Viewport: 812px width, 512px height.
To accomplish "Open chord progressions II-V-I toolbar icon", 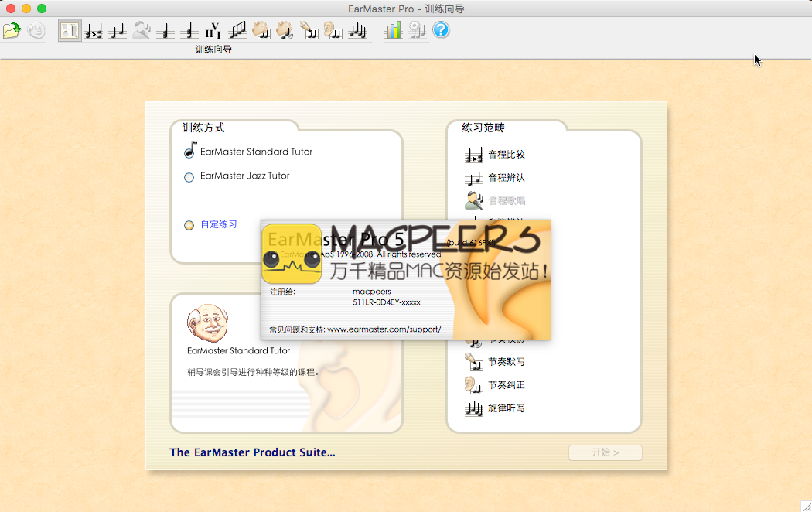I will coord(213,31).
